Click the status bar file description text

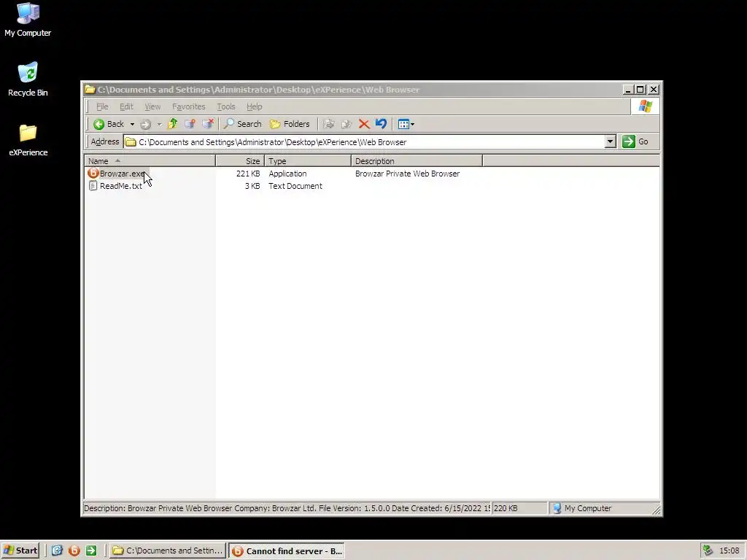(287, 508)
